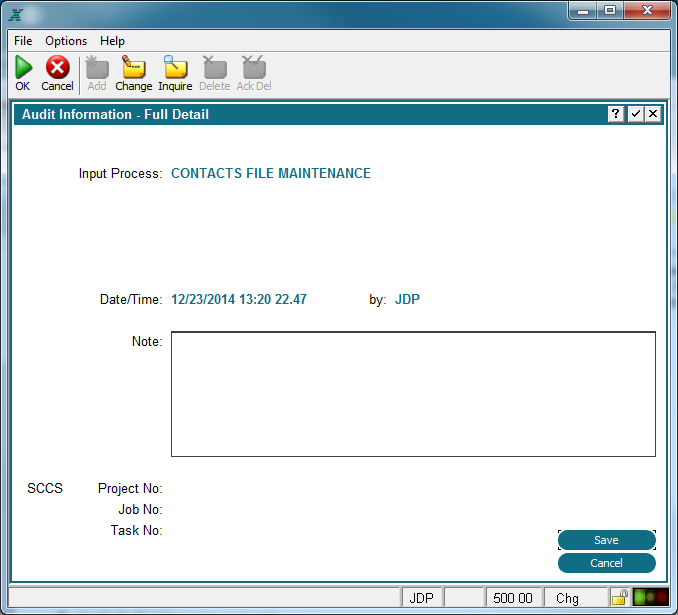Click the Project No: label
The height and width of the screenshot is (615, 678).
point(130,488)
